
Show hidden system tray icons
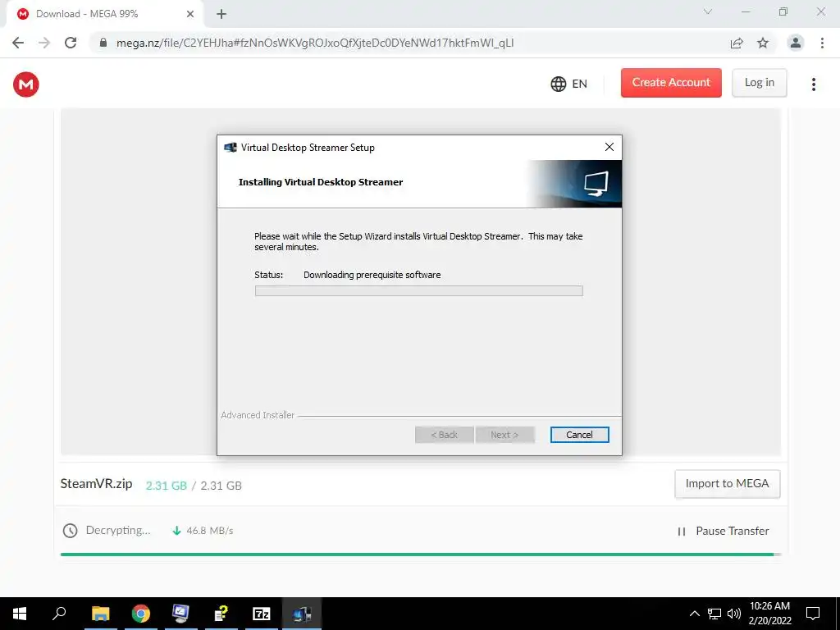[694, 614]
